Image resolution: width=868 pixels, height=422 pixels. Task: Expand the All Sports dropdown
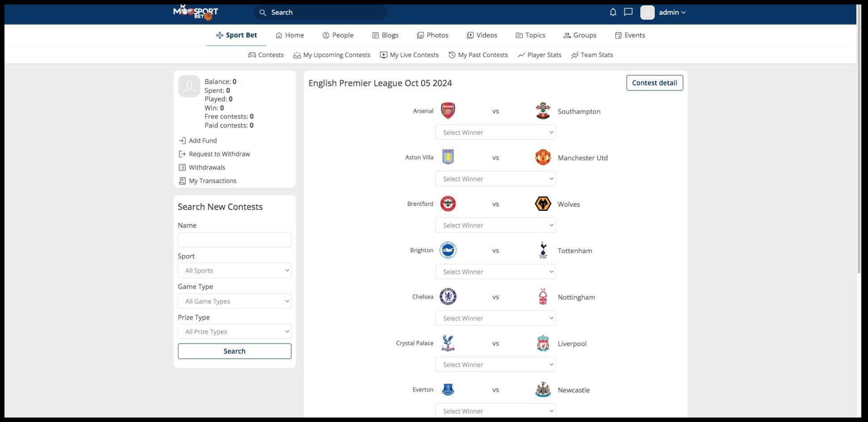[x=234, y=271]
